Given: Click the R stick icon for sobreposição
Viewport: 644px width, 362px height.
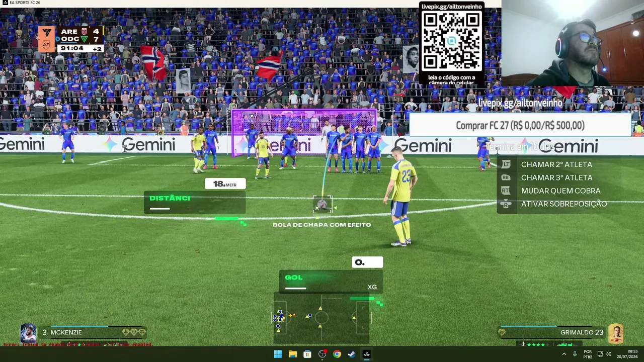Looking at the screenshot, I should tap(506, 204).
